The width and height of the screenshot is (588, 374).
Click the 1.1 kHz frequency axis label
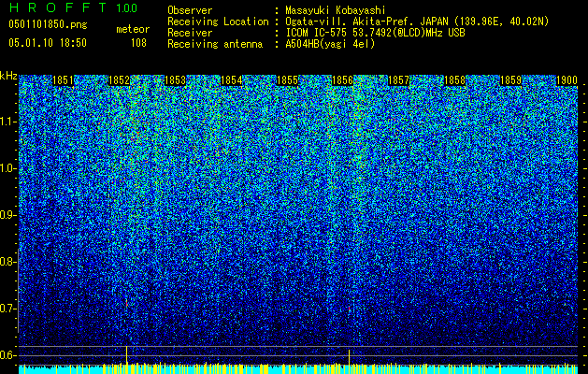tap(8, 122)
